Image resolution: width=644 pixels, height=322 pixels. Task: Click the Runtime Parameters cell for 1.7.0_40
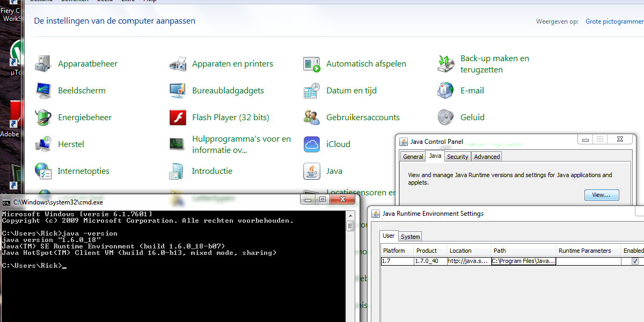coord(588,261)
